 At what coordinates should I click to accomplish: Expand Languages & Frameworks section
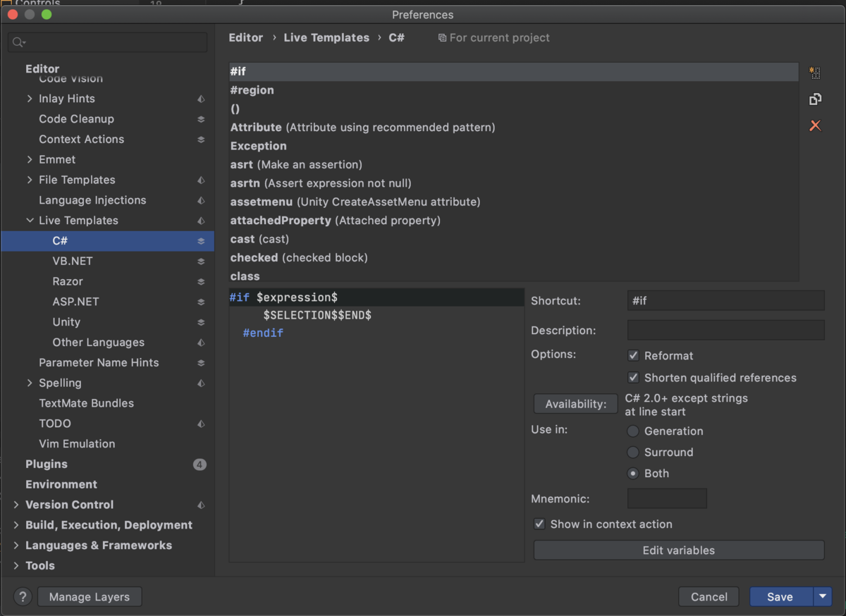coord(16,546)
